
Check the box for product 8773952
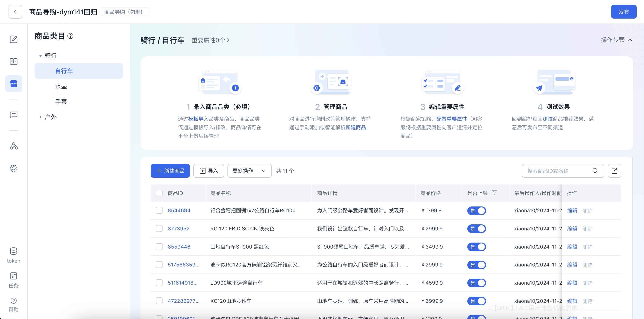point(159,228)
